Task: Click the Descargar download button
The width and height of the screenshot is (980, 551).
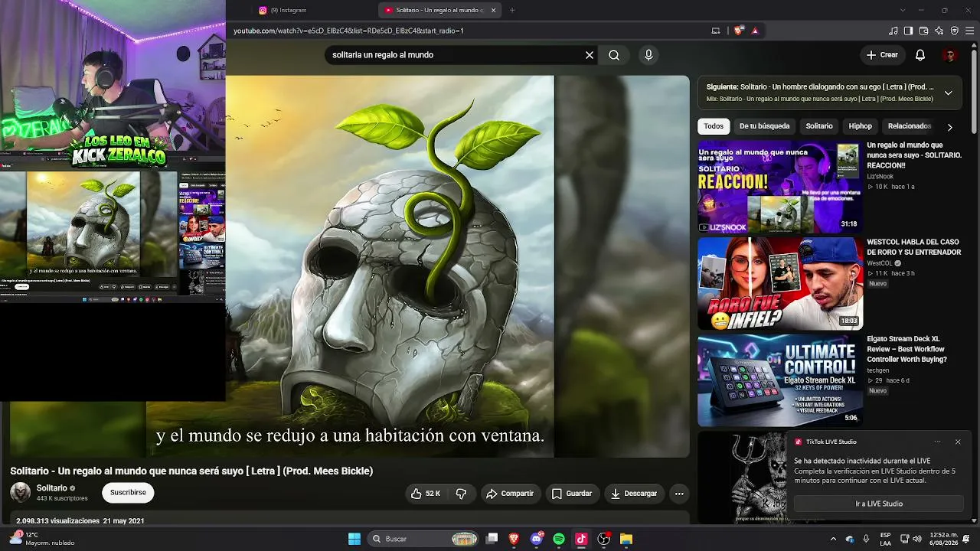Action: [634, 494]
